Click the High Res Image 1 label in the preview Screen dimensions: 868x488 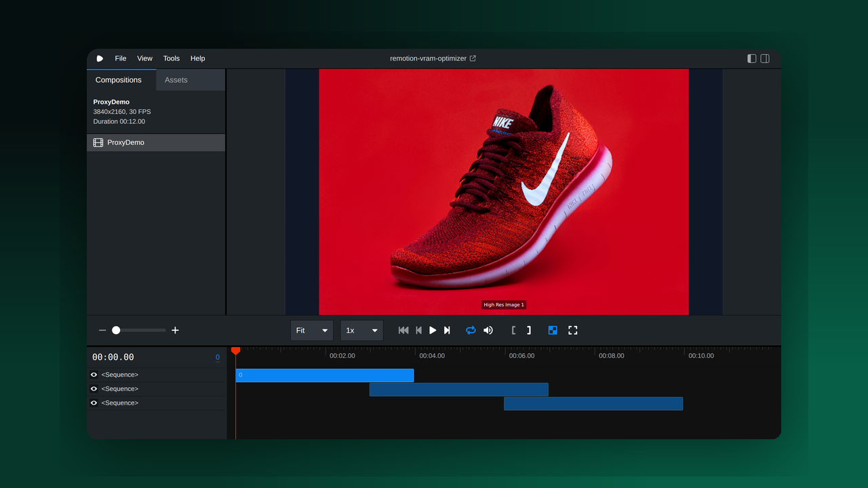click(x=504, y=305)
